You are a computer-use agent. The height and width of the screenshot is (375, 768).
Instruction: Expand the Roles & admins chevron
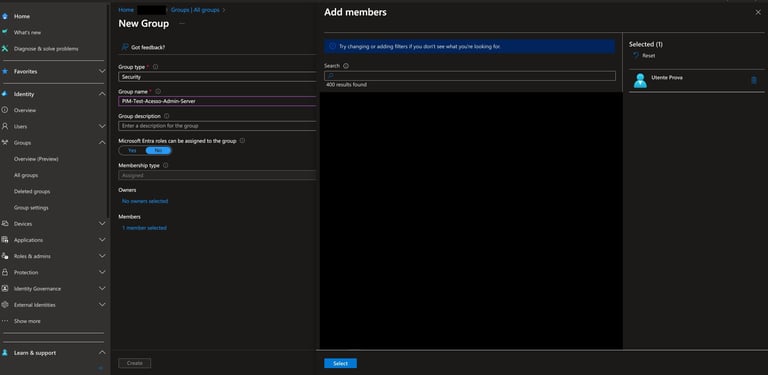(x=102, y=256)
